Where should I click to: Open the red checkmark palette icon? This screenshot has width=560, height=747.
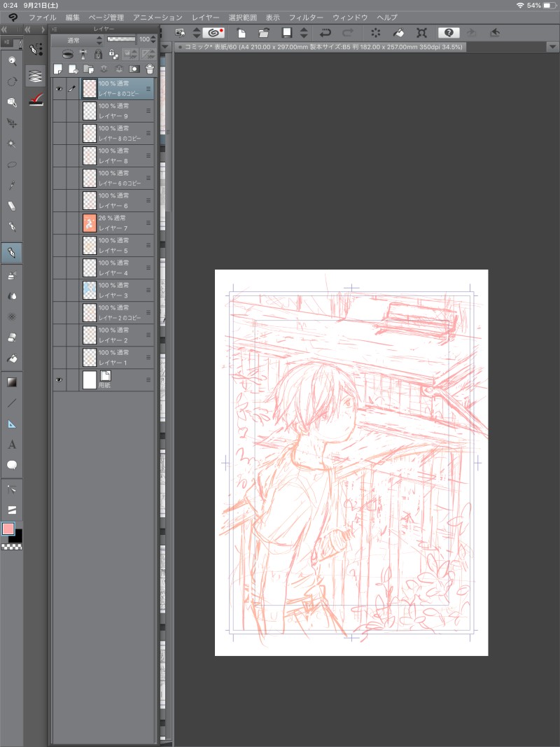[x=36, y=99]
